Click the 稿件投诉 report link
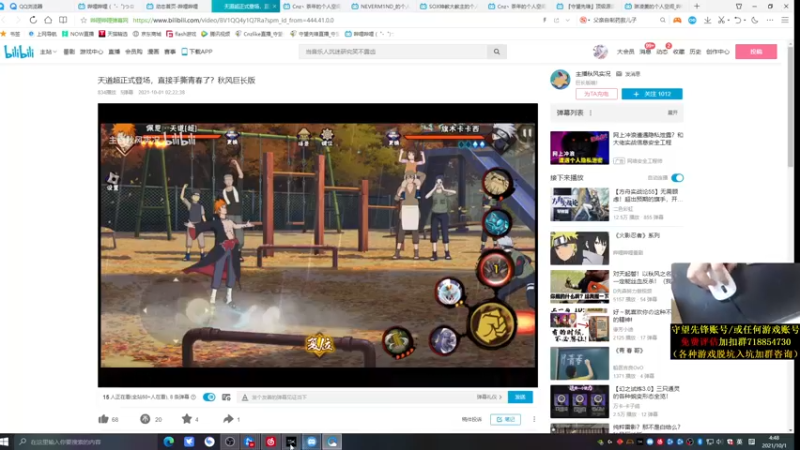The width and height of the screenshot is (800, 450). (x=471, y=419)
